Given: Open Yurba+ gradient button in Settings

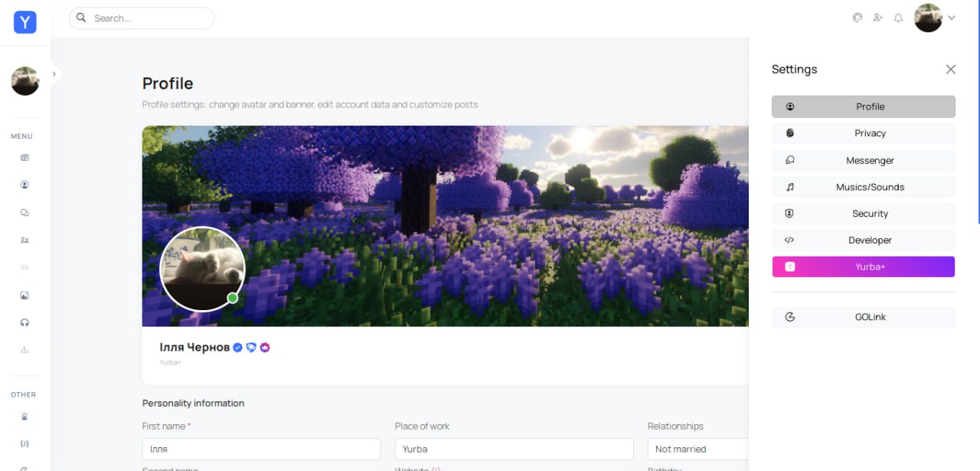Looking at the screenshot, I should coord(864,267).
